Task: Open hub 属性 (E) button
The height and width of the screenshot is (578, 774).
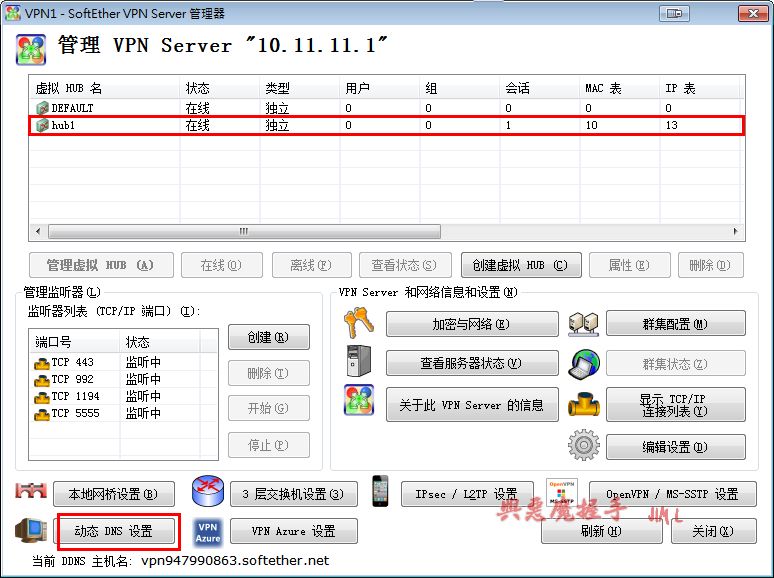Action: 630,265
